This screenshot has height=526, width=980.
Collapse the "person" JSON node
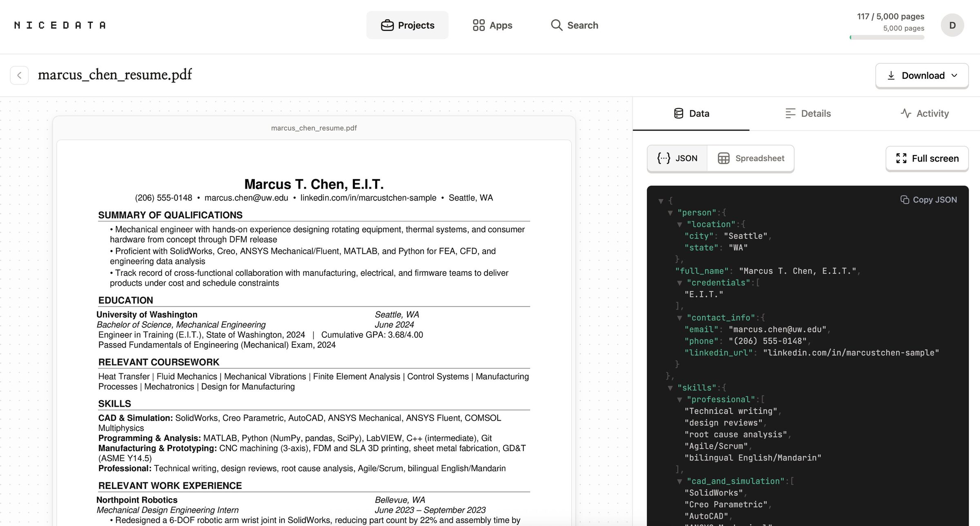pyautogui.click(x=670, y=213)
